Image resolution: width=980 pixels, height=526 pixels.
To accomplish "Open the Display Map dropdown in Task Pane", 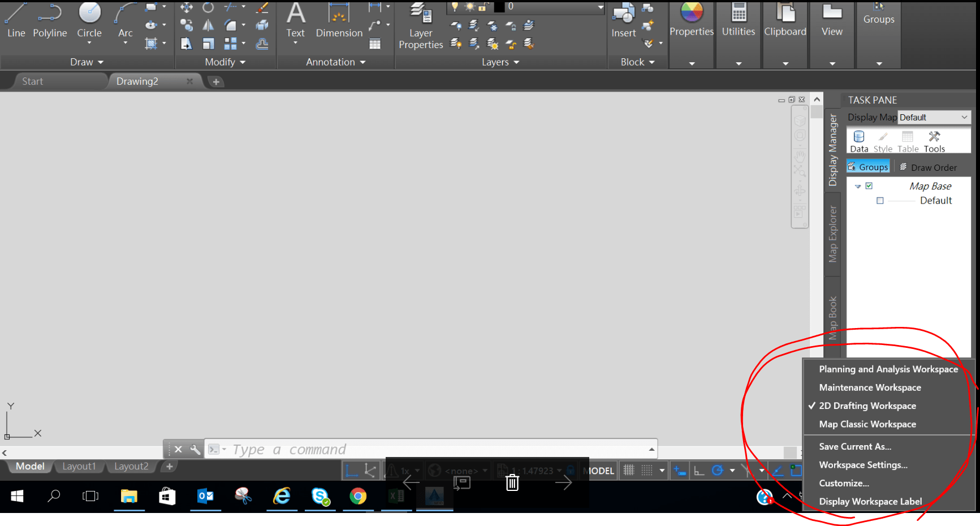I will [x=964, y=117].
